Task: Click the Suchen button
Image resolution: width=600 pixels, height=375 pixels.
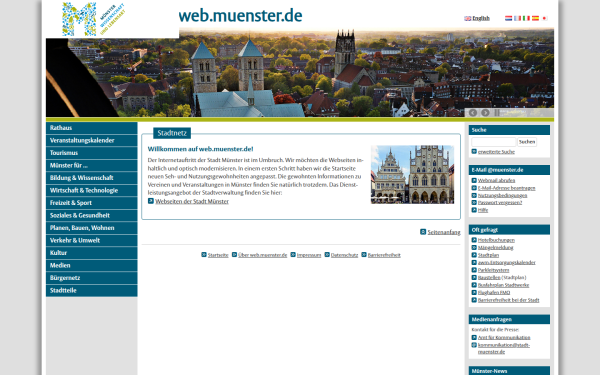Action: click(x=527, y=142)
